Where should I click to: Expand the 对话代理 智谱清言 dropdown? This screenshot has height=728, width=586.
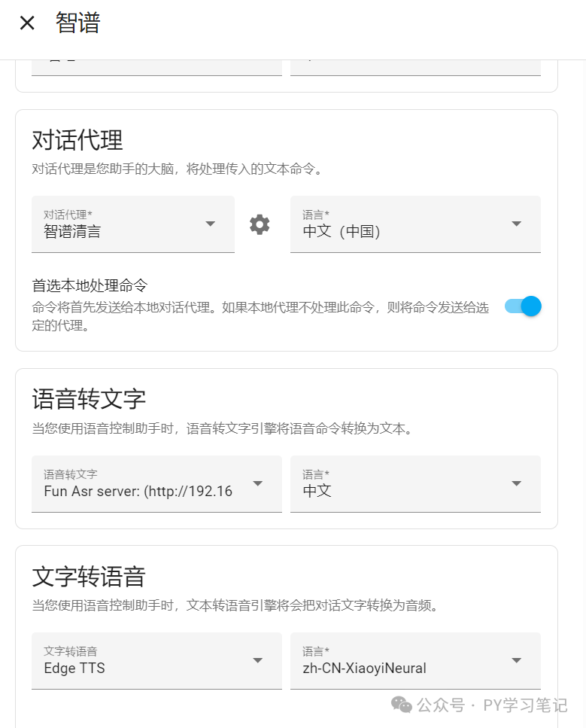(133, 224)
